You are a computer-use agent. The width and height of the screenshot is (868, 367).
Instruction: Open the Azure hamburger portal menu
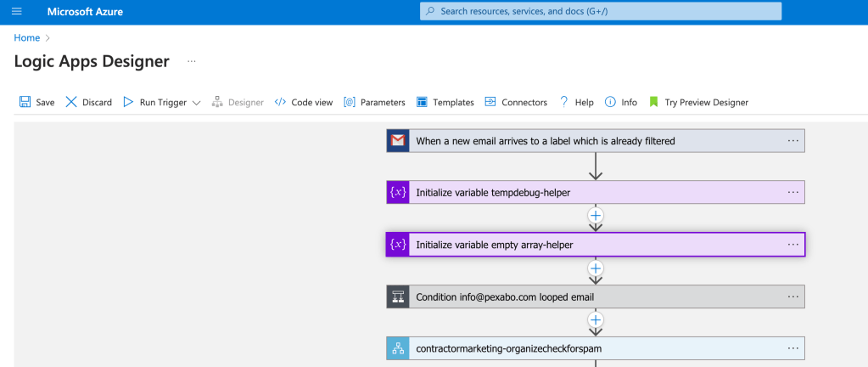(16, 12)
